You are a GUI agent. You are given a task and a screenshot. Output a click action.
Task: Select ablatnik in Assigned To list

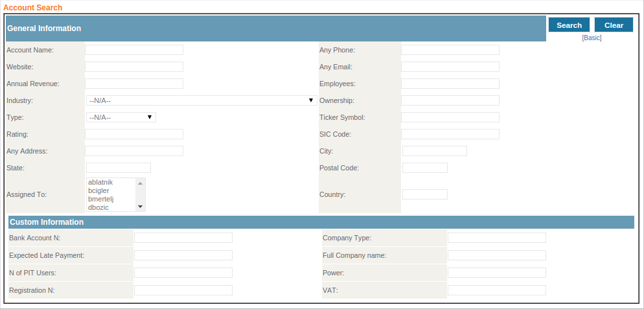(x=100, y=182)
